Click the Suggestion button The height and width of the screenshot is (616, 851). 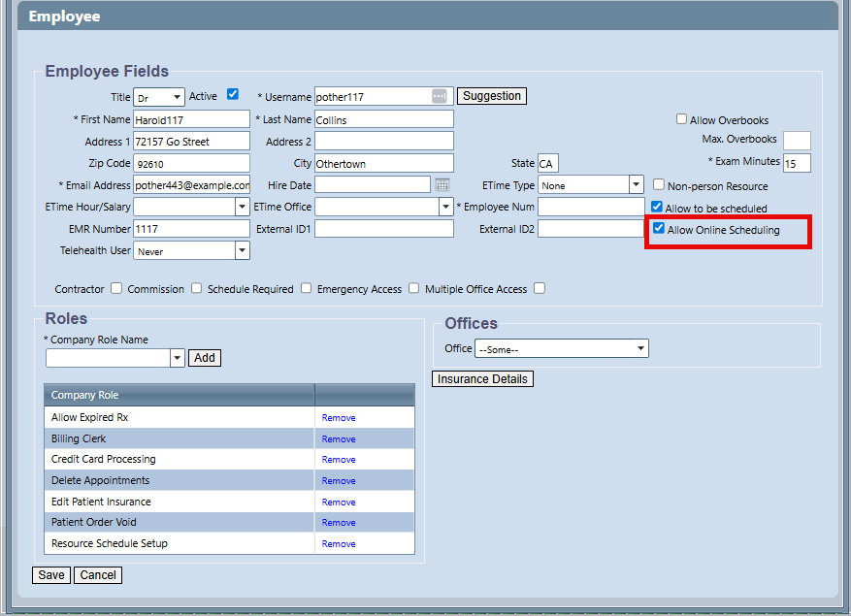[492, 96]
